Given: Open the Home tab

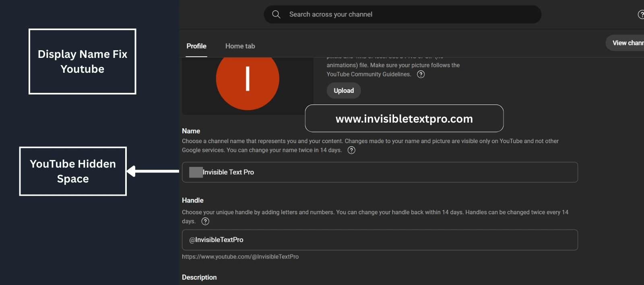Looking at the screenshot, I should [x=240, y=46].
